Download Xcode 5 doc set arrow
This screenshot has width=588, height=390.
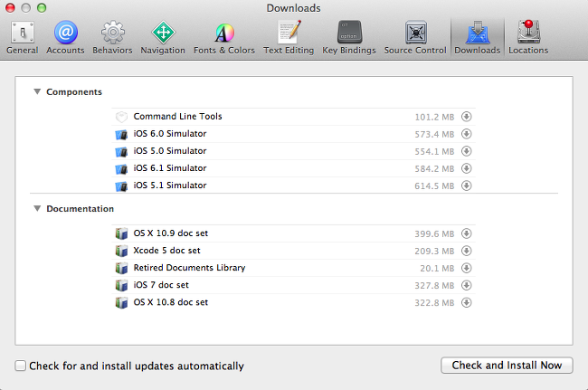pyautogui.click(x=467, y=251)
